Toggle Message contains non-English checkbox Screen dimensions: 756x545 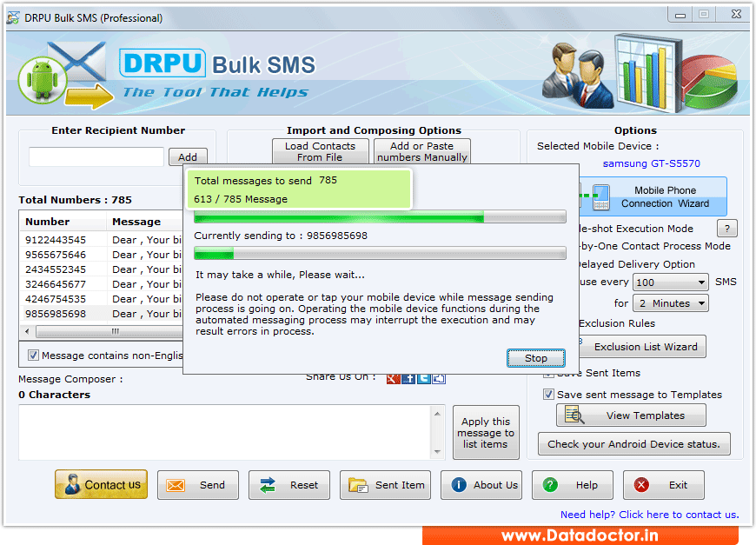tap(33, 356)
